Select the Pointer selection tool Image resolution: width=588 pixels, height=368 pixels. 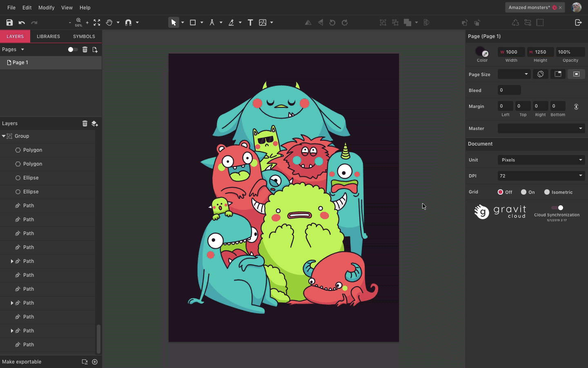click(x=174, y=22)
